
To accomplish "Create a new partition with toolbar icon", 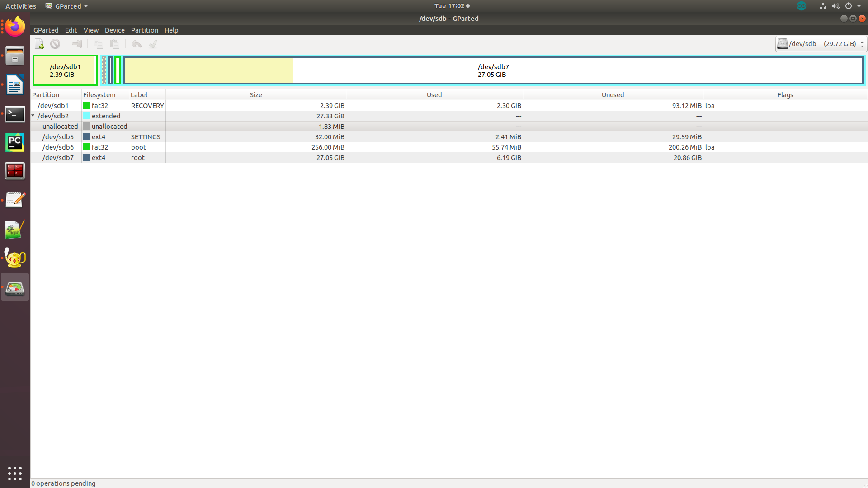I will (x=39, y=44).
